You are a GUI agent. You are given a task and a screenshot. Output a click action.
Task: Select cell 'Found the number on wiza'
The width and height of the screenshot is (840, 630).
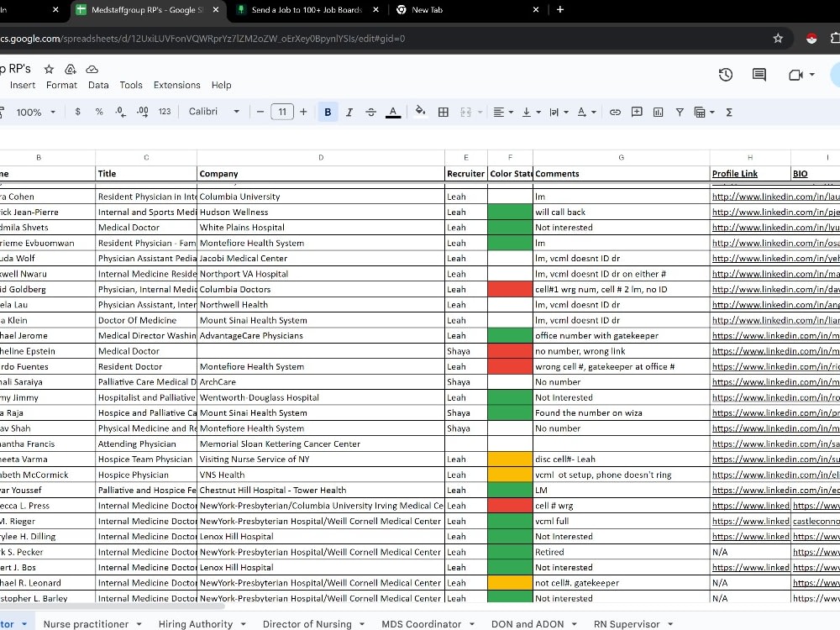(x=621, y=413)
